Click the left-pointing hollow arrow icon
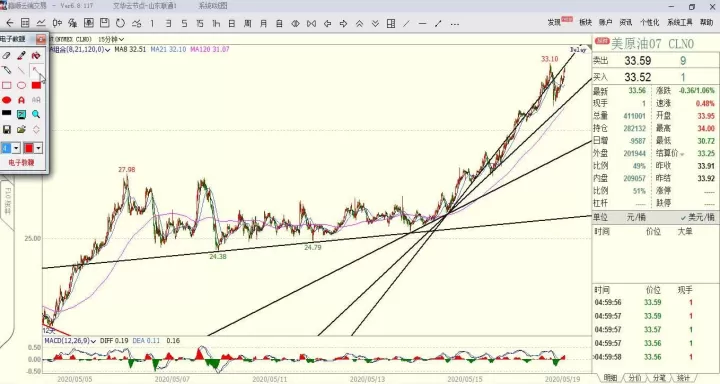This screenshot has width=720, height=384. point(327,23)
